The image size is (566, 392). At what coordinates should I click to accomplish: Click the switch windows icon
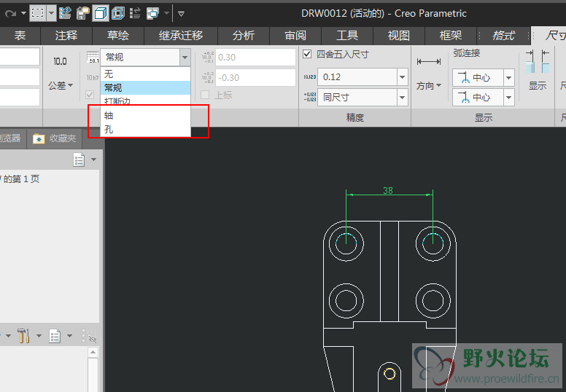coord(152,14)
